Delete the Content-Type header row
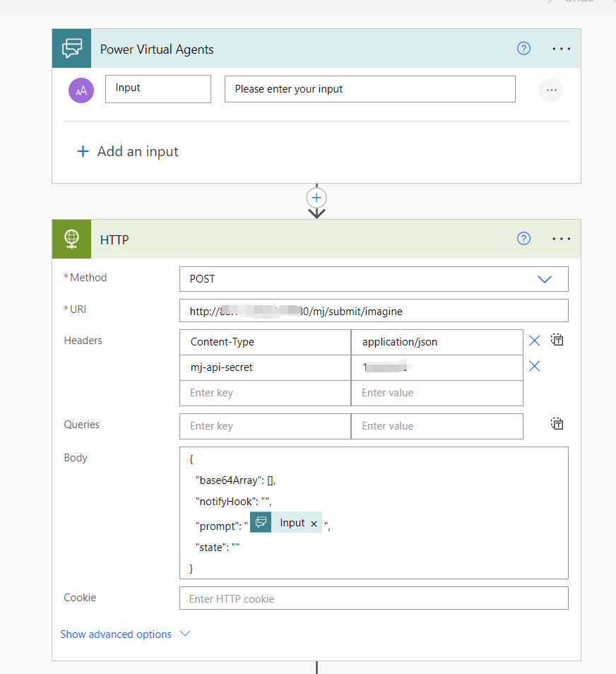This screenshot has height=674, width=616. [534, 341]
